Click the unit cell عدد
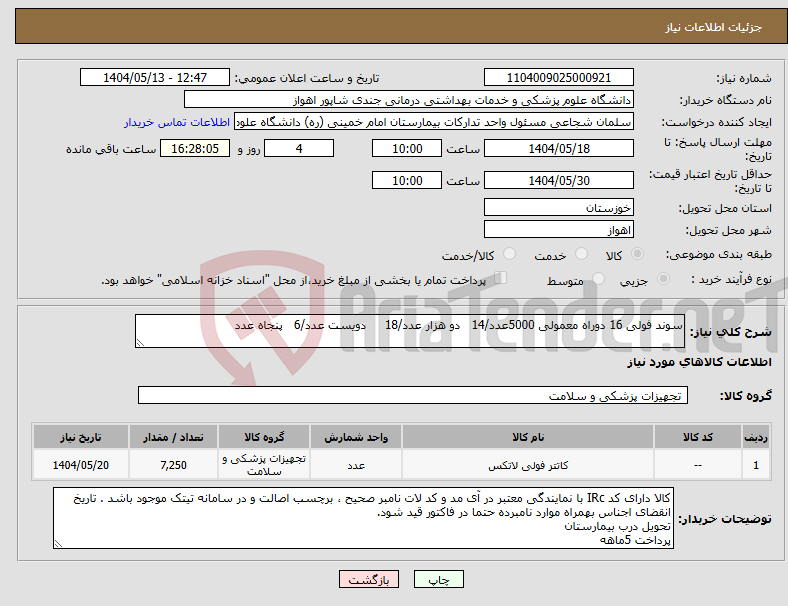 356,465
